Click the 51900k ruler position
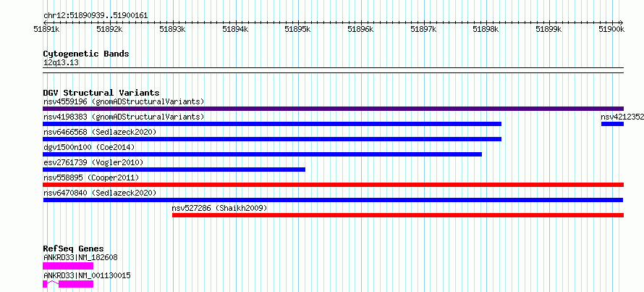 (612, 29)
